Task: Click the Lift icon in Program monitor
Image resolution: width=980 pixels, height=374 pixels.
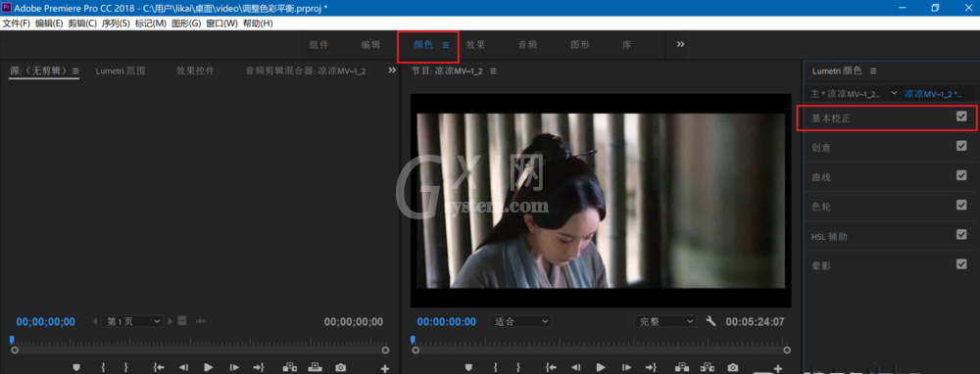Action: click(x=682, y=368)
